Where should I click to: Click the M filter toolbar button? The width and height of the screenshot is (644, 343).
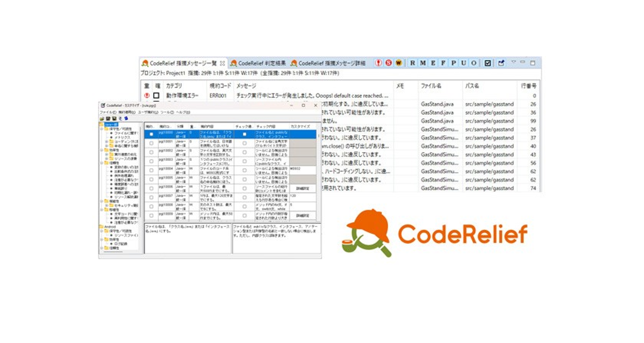click(x=423, y=63)
